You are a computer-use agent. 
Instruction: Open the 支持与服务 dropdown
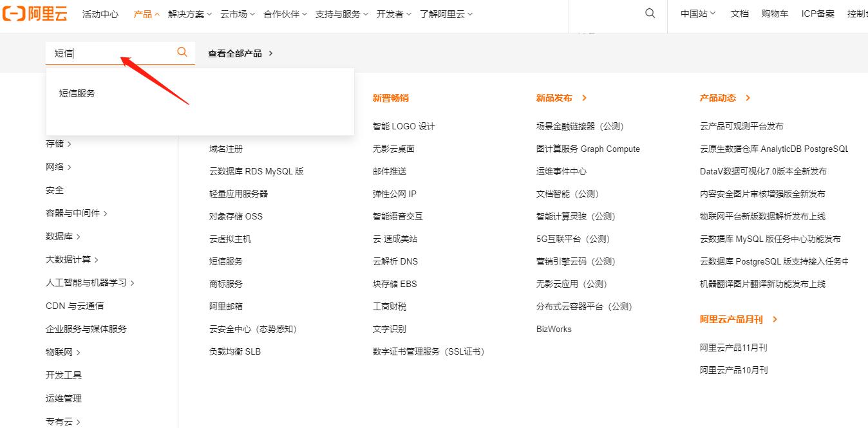tap(338, 14)
